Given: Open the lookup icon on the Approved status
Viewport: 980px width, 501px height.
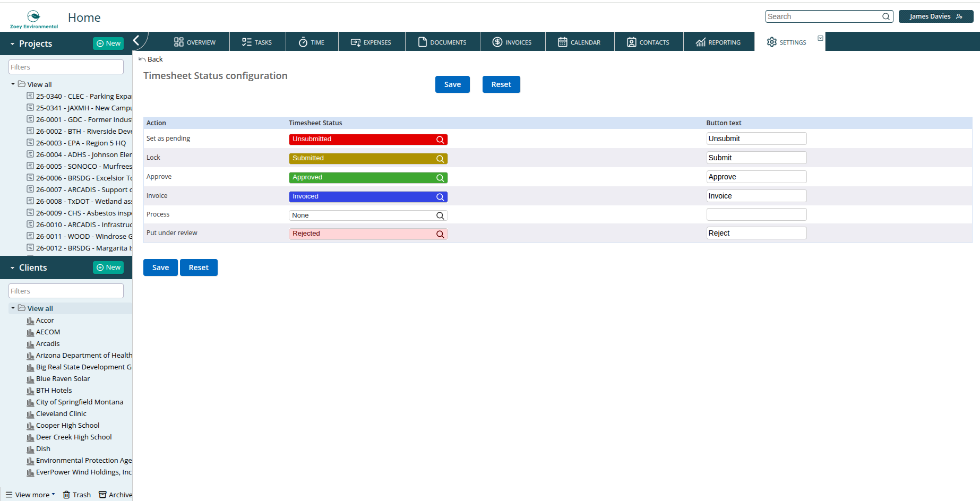Looking at the screenshot, I should tap(440, 178).
